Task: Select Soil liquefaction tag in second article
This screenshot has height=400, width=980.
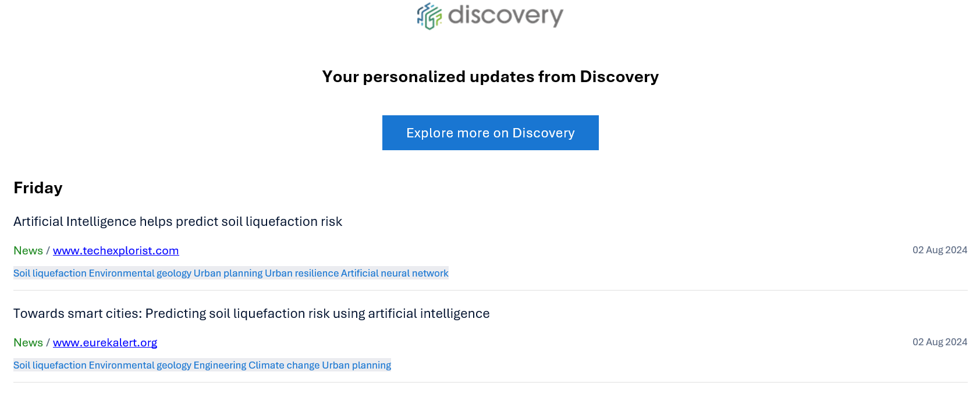Action: [x=50, y=365]
